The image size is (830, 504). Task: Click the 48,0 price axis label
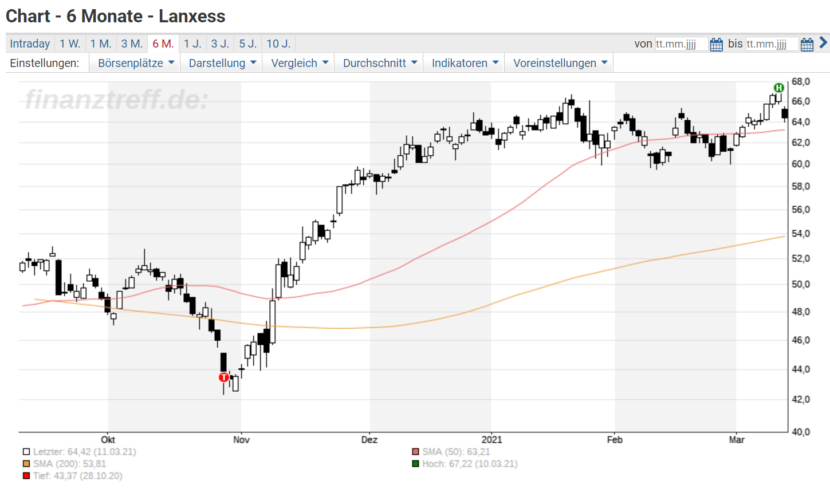pyautogui.click(x=801, y=312)
